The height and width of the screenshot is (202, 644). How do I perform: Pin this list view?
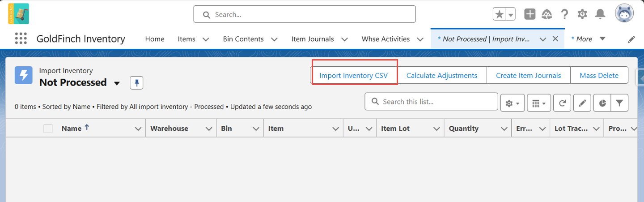(137, 83)
